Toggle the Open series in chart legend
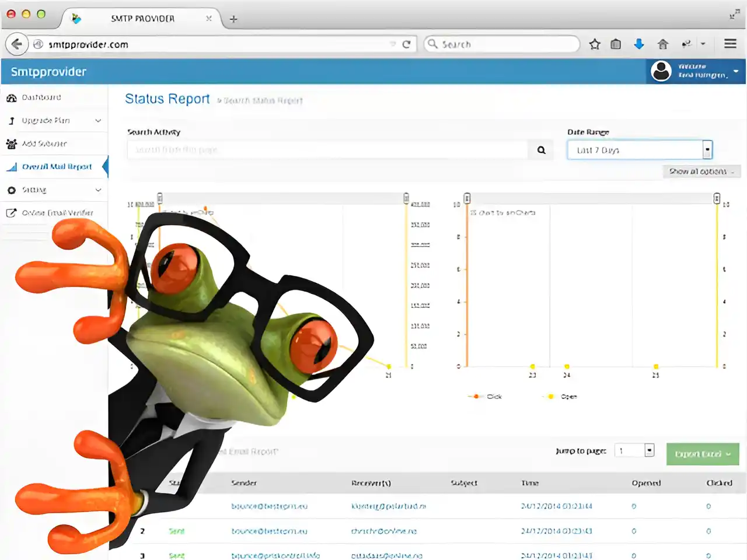Viewport: 747px width, 560px height. click(x=560, y=397)
